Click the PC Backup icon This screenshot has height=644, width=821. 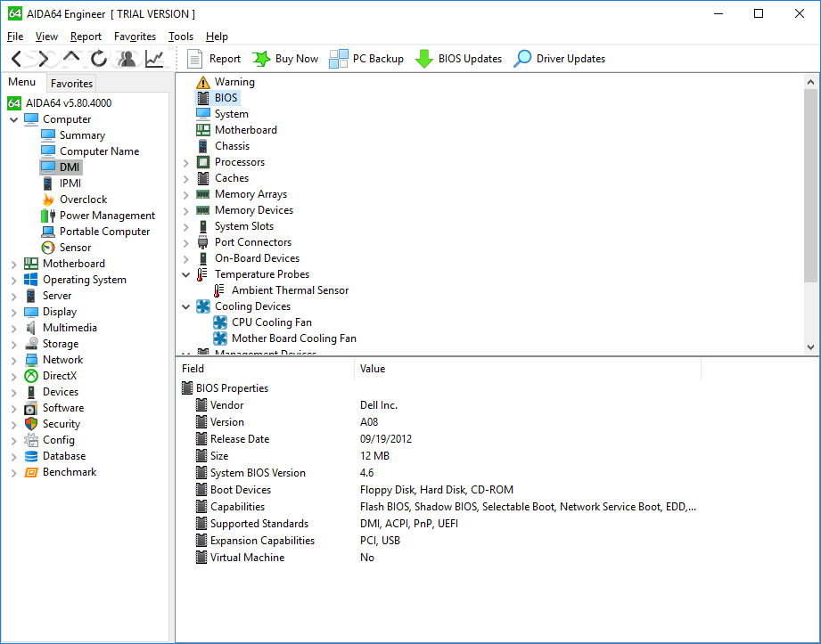(338, 59)
